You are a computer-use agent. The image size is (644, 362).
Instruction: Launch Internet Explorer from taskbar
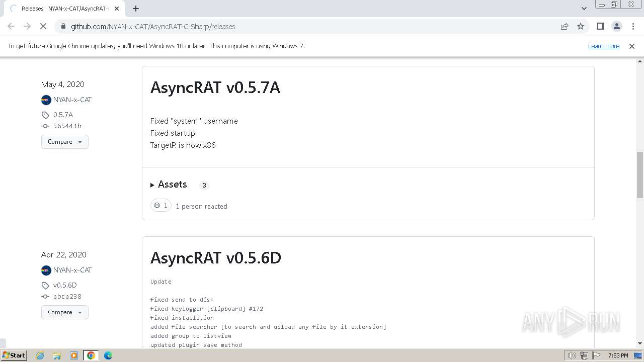pyautogui.click(x=40, y=355)
